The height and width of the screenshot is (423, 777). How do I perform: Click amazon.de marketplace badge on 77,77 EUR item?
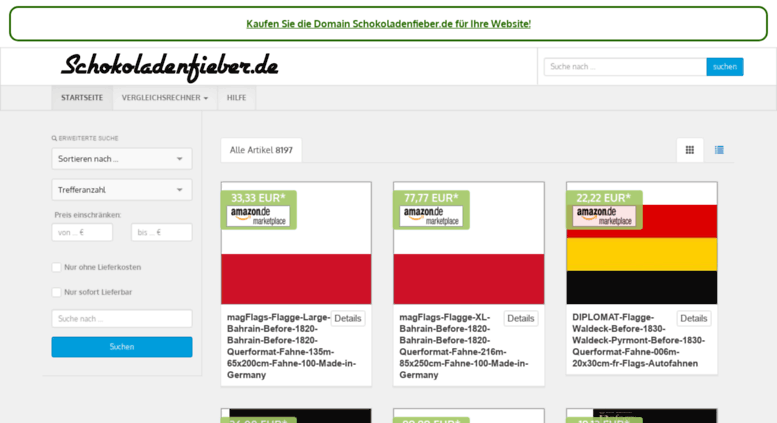tap(431, 216)
